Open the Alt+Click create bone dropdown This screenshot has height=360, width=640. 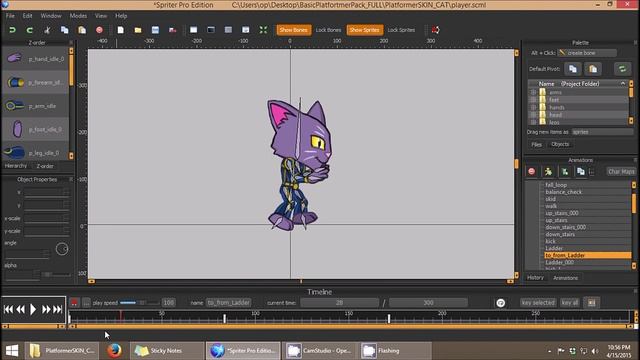pos(587,53)
